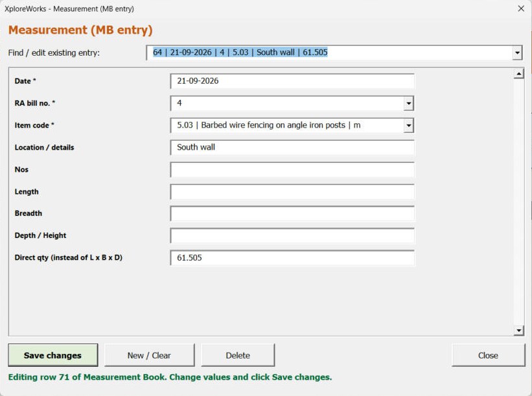532x396 pixels.
Task: Click the Save changes button
Action: click(53, 355)
